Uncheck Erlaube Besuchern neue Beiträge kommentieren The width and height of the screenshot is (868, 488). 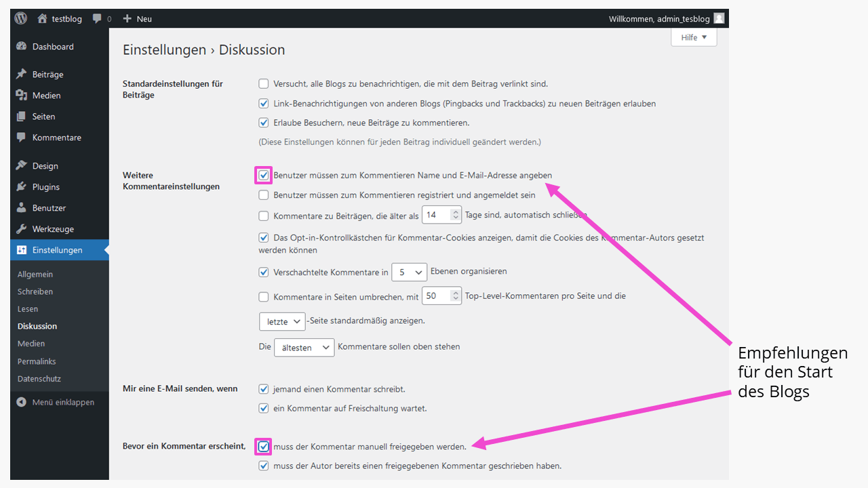coord(264,123)
